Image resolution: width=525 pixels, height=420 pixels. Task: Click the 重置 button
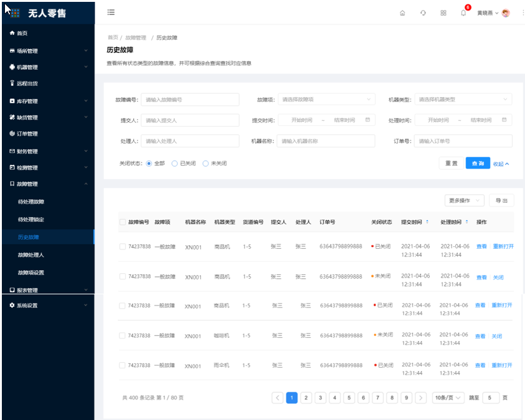coord(452,163)
